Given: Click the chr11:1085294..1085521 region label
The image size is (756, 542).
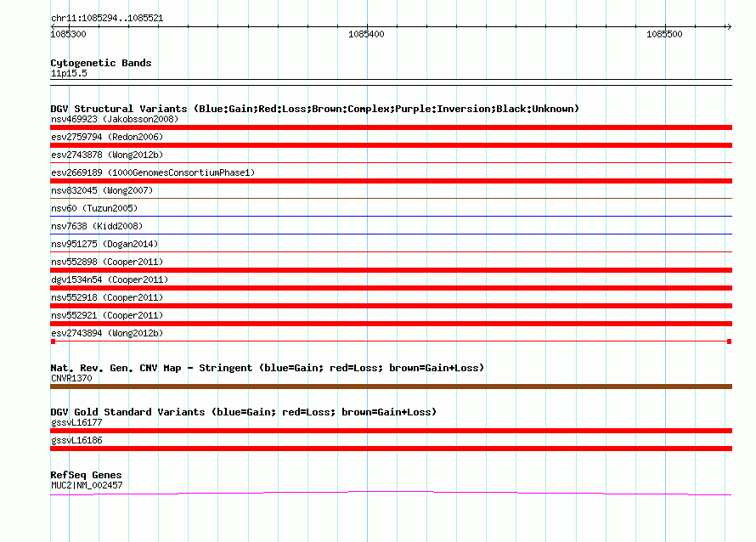Looking at the screenshot, I should tap(107, 18).
